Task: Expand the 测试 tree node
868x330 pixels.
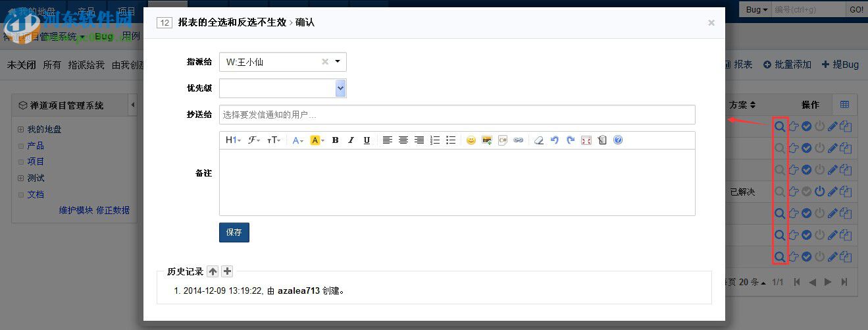Action: pos(20,179)
